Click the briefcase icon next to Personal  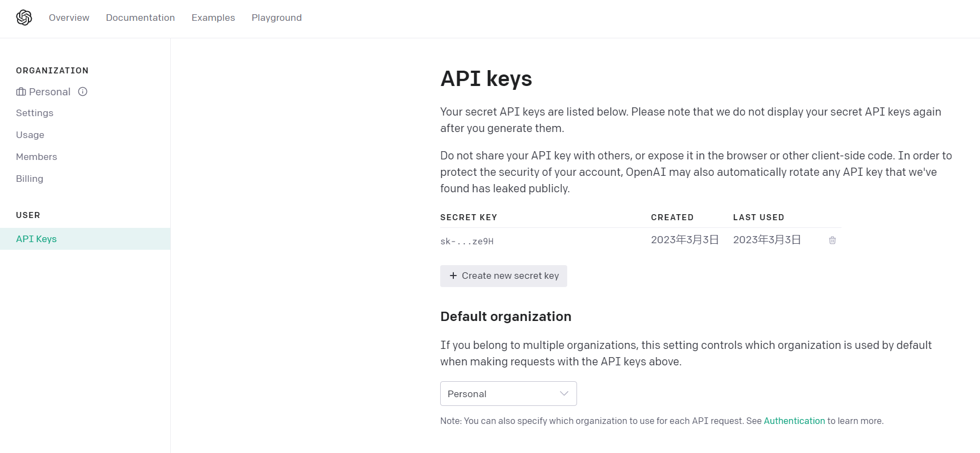pos(20,91)
